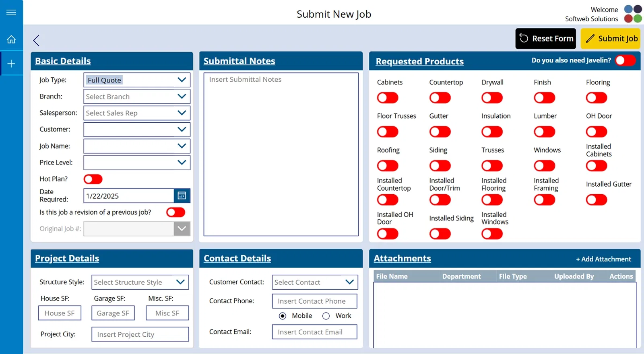
Task: Click the File Name column header
Action: [392, 276]
